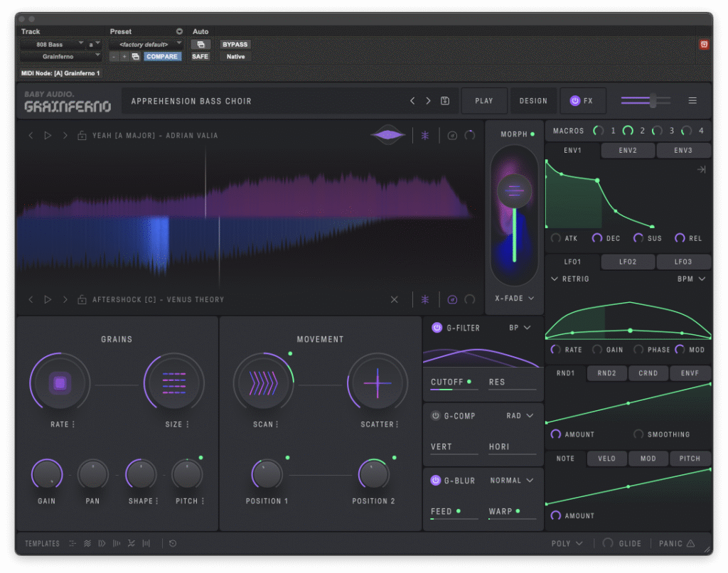Select the double arrow template icon
728x573 pixels.
pos(102,543)
